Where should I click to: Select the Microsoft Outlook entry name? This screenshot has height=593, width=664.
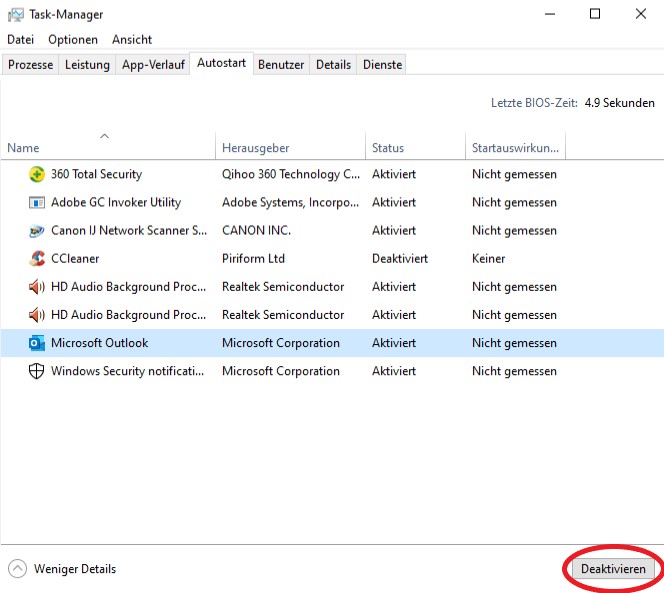tap(100, 343)
